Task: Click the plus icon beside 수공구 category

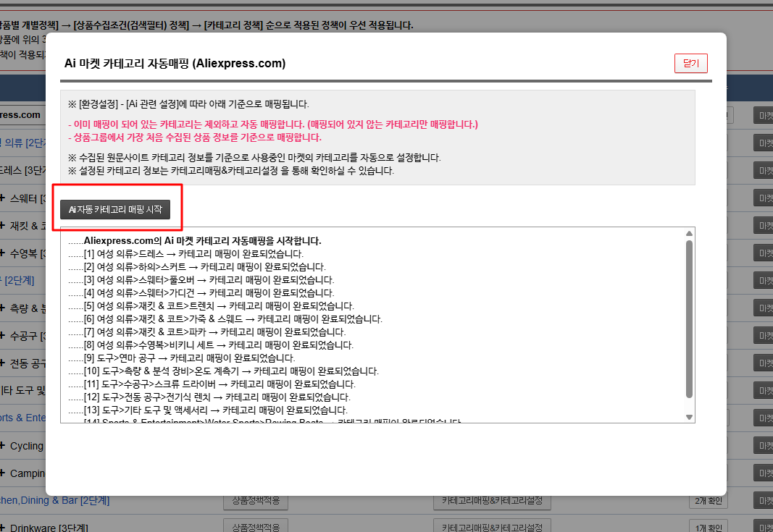Action: click(4, 336)
